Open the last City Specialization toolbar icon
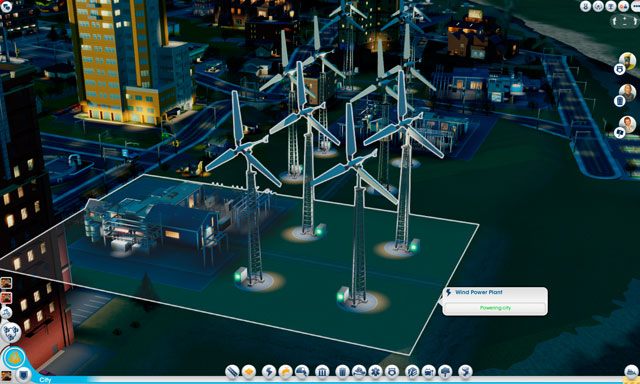 pyautogui.click(x=465, y=371)
